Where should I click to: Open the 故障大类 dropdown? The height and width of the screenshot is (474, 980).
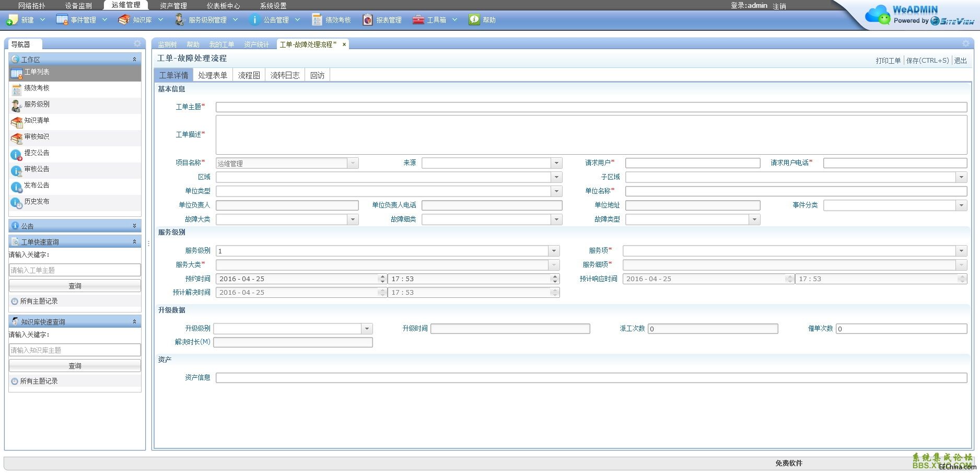353,219
